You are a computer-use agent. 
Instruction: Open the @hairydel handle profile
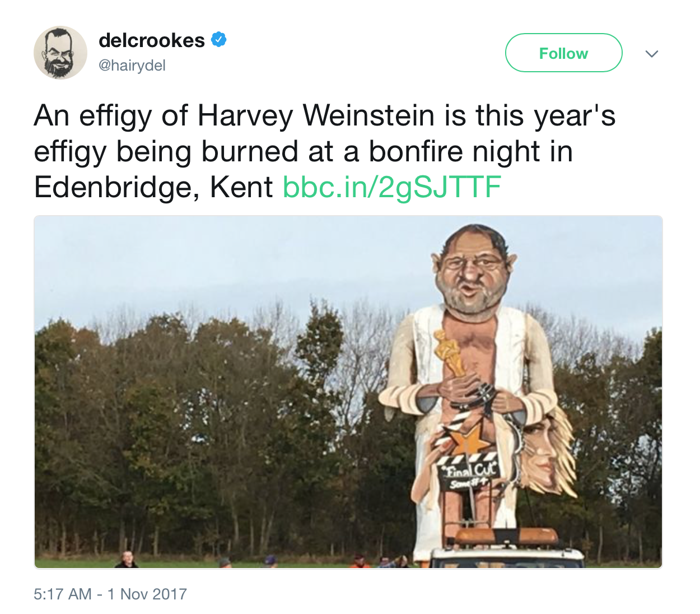coord(132,66)
